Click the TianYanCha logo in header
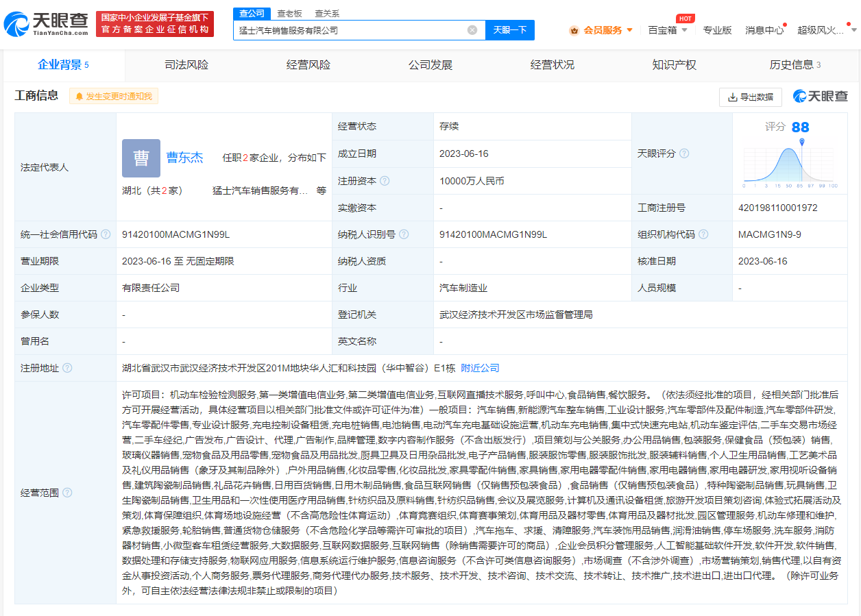 46,24
